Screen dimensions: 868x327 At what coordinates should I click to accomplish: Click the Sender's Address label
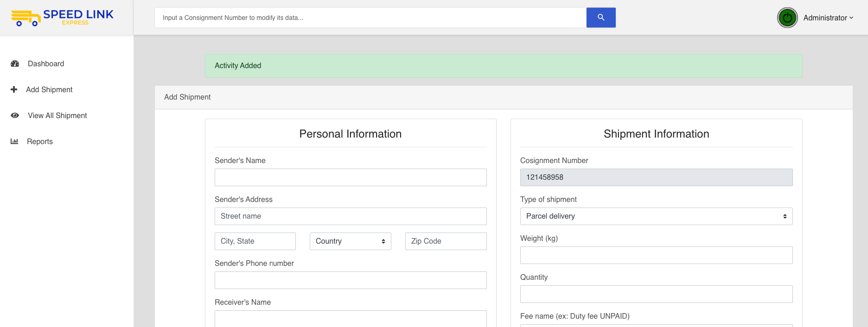(243, 200)
